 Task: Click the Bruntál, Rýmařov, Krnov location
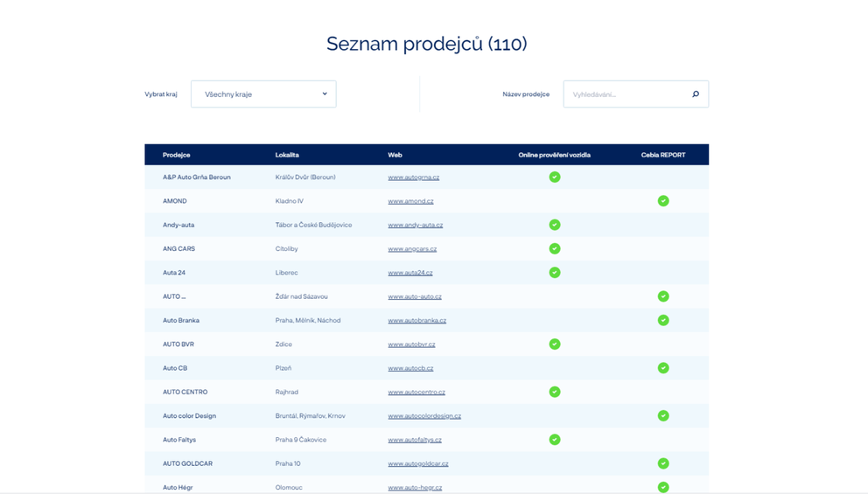(x=310, y=415)
